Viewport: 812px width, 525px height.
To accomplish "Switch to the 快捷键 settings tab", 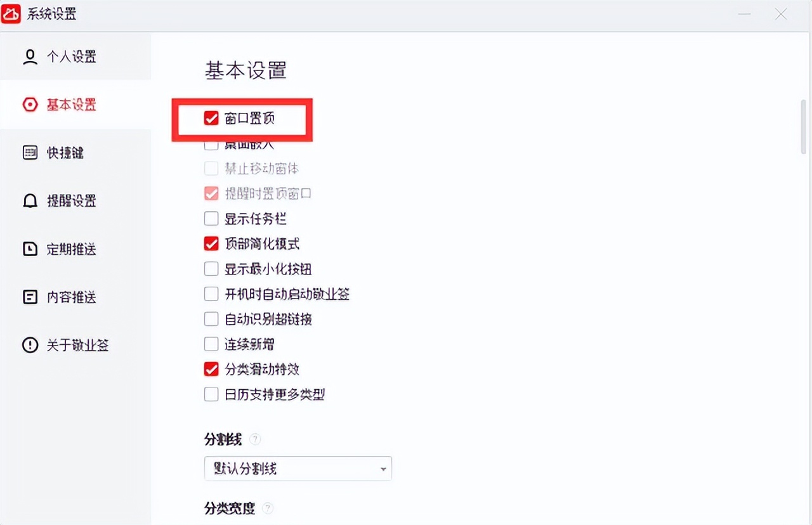I will tap(65, 153).
